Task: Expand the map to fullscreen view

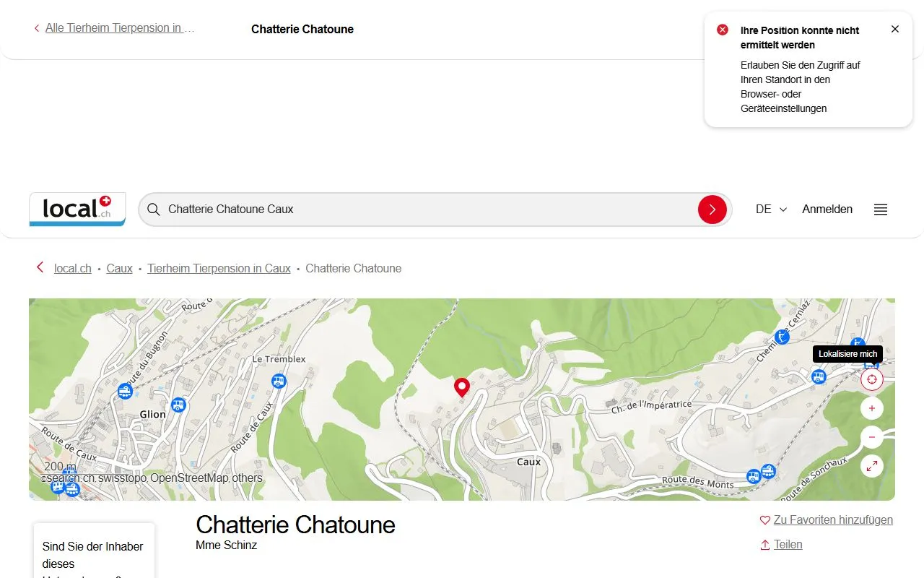Action: coord(871,465)
